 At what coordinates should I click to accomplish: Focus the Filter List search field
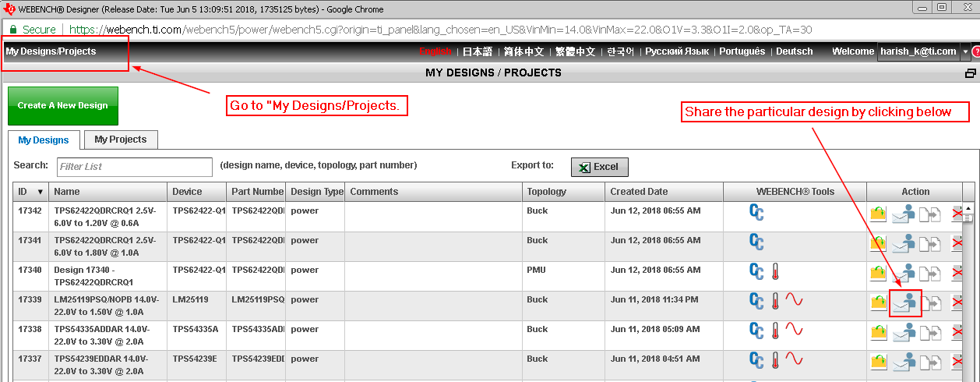click(135, 167)
